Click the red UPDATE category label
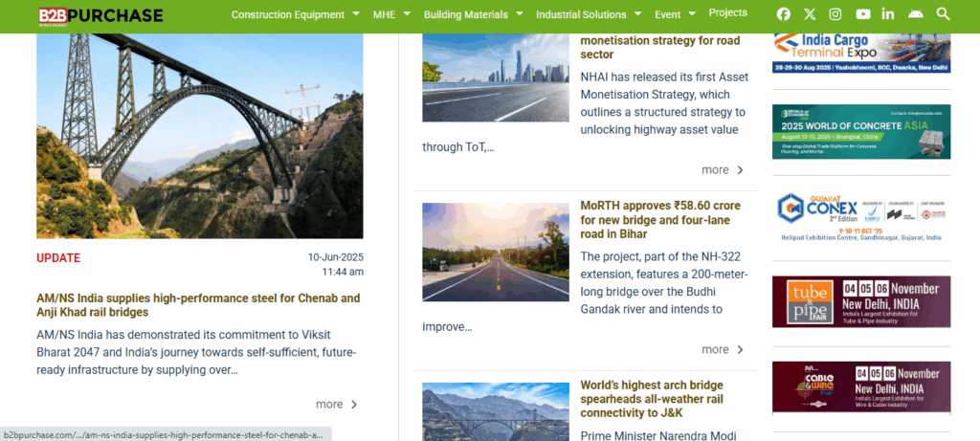Image resolution: width=980 pixels, height=441 pixels. [x=58, y=258]
